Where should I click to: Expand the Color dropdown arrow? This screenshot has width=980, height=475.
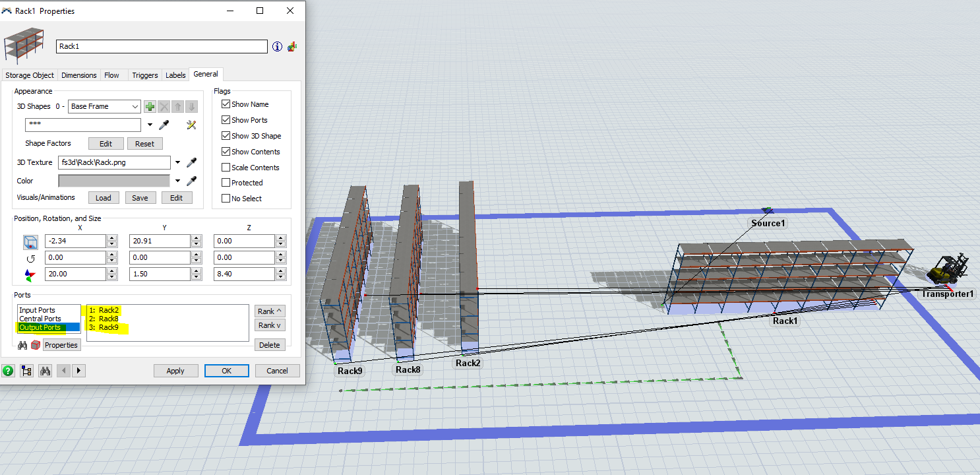pos(177,181)
